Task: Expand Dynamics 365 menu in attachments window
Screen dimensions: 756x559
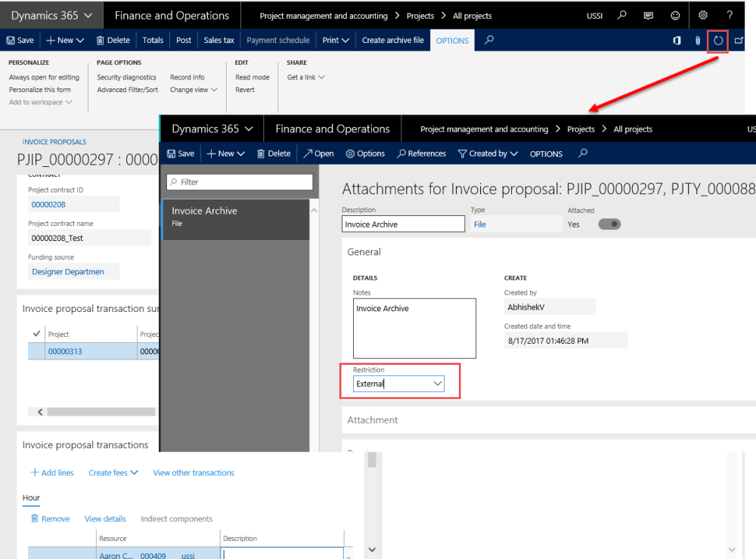Action: [212, 128]
